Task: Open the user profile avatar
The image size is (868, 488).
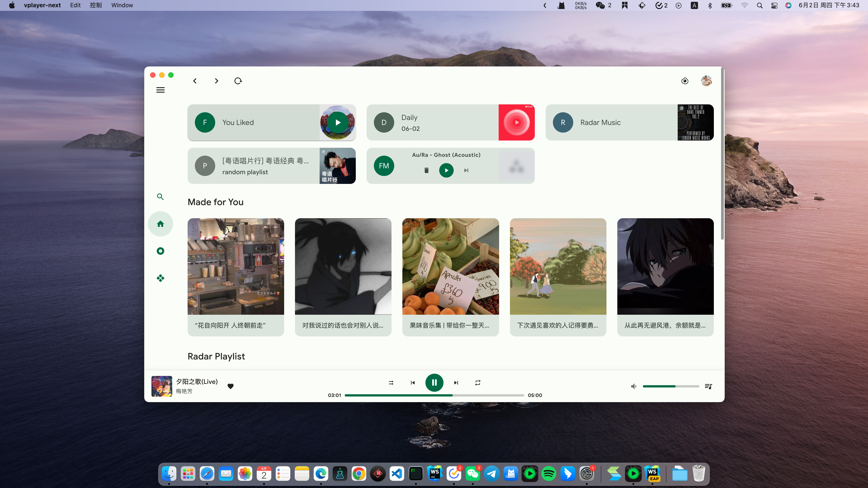Action: [x=706, y=81]
